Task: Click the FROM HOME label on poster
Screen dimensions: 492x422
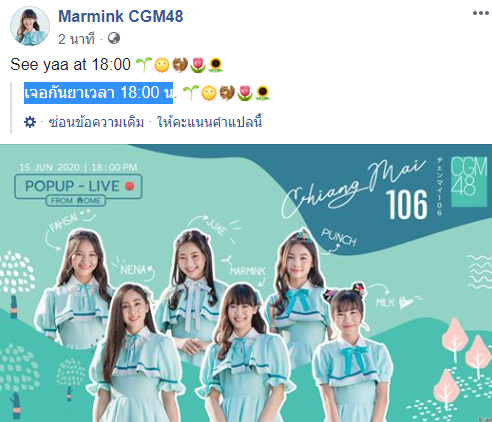Action: pos(76,200)
